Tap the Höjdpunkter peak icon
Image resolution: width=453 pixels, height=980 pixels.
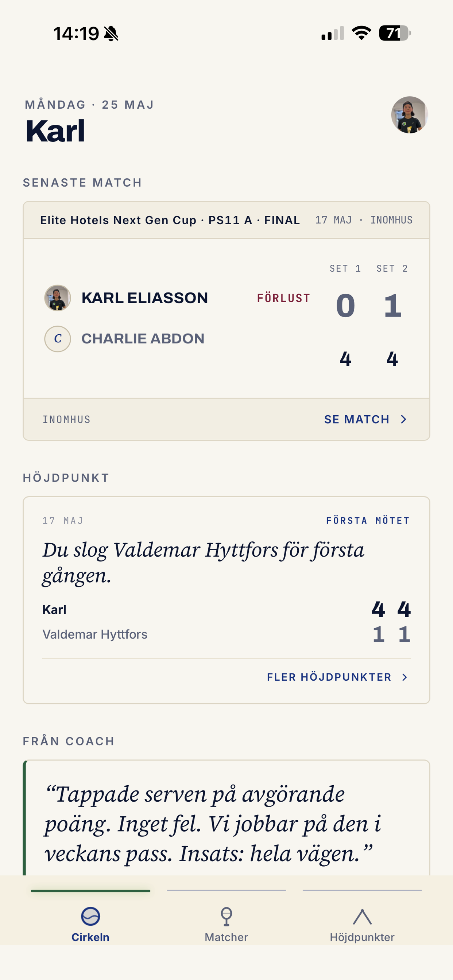pos(362,917)
